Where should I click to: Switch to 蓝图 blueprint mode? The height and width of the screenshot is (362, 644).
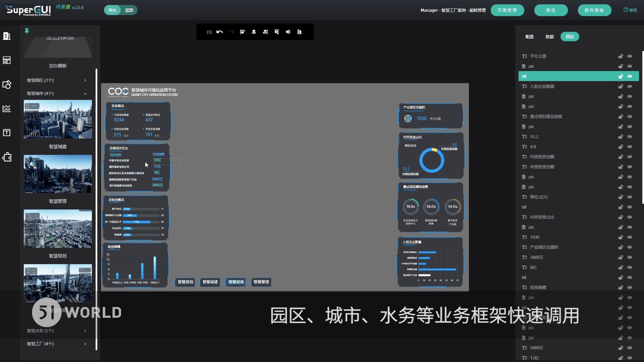coord(129,10)
